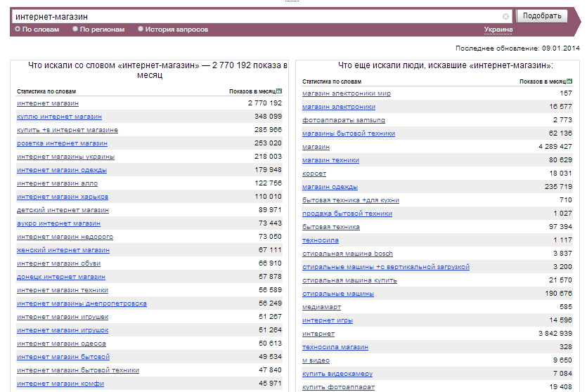Clear the search field with the X icon
587x392 pixels.
(x=505, y=16)
